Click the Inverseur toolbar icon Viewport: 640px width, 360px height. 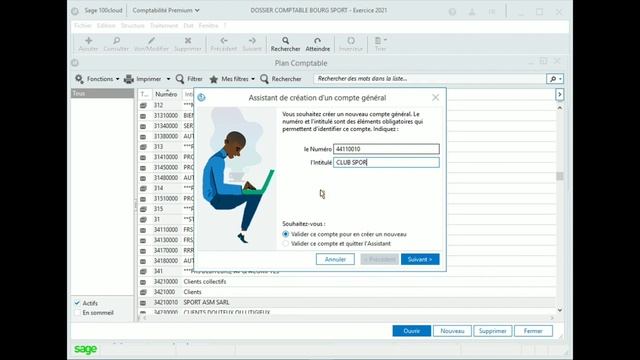[351, 40]
